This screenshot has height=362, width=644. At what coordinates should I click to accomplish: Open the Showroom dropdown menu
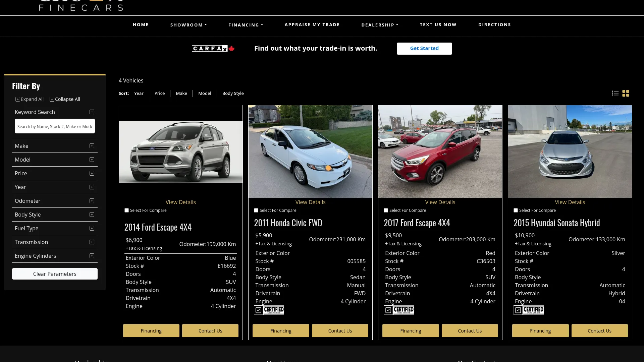[189, 25]
